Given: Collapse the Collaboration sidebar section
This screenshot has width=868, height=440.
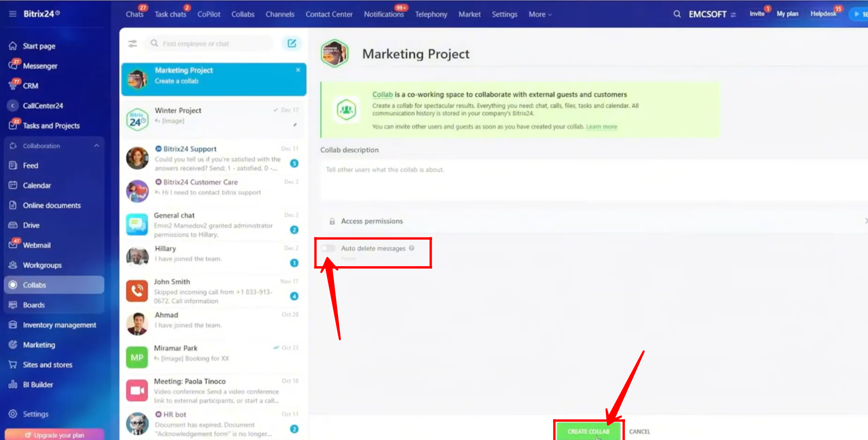Looking at the screenshot, I should click(96, 146).
